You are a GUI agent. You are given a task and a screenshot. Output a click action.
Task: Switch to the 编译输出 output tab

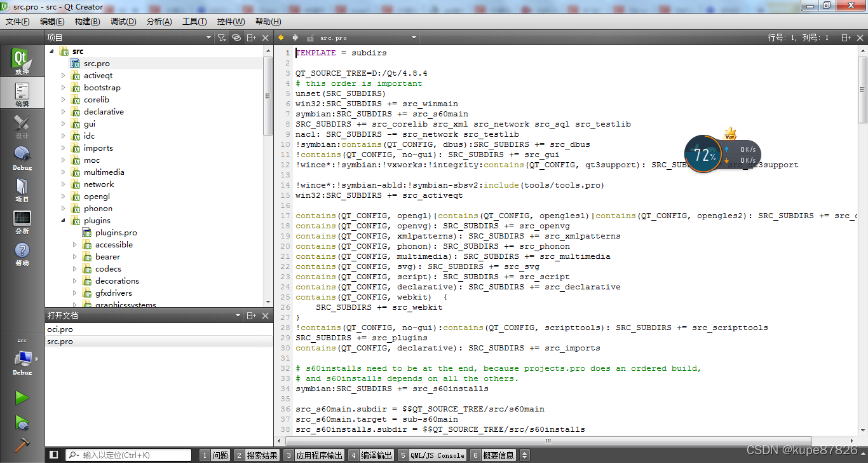pos(377,455)
